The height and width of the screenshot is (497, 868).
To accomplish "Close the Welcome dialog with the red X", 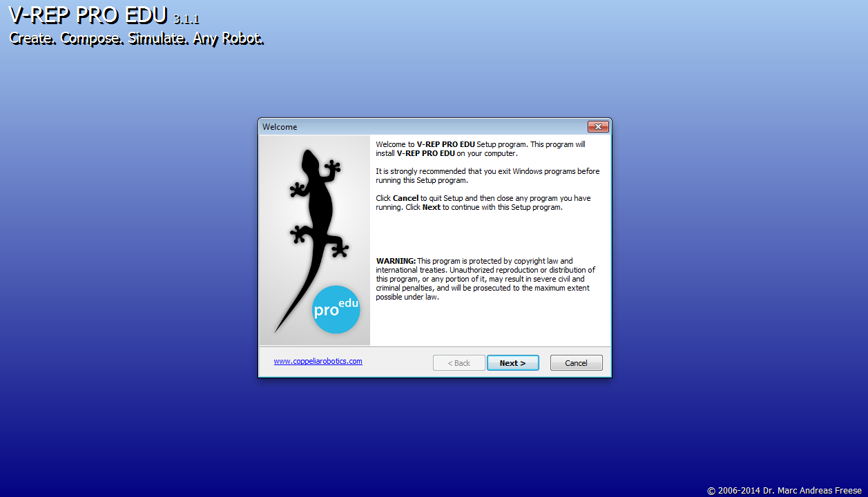I will coord(597,127).
